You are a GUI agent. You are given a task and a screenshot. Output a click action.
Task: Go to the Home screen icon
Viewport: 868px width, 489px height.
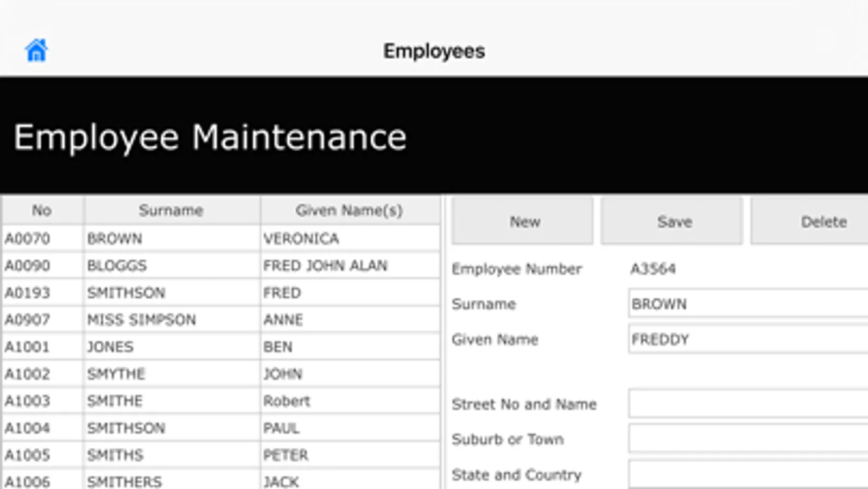click(36, 51)
